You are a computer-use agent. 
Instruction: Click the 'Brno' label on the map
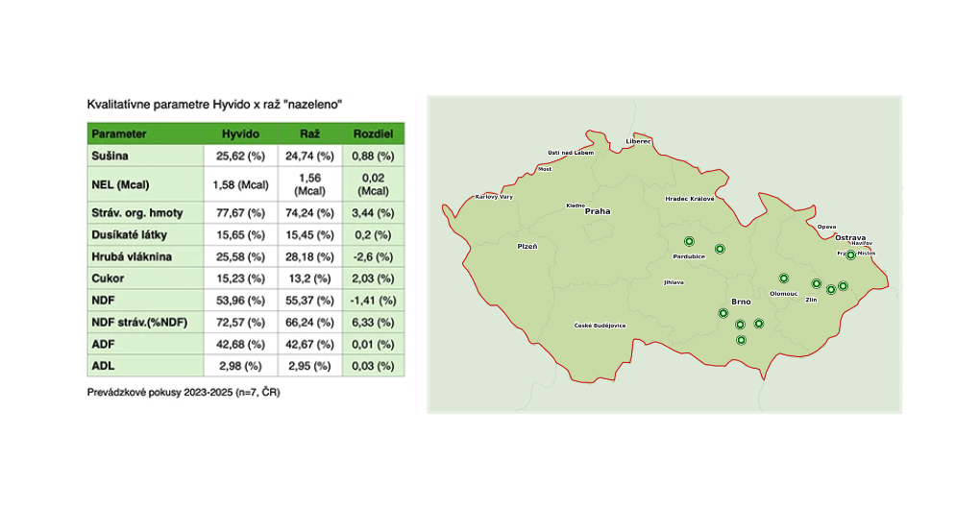pyautogui.click(x=742, y=302)
